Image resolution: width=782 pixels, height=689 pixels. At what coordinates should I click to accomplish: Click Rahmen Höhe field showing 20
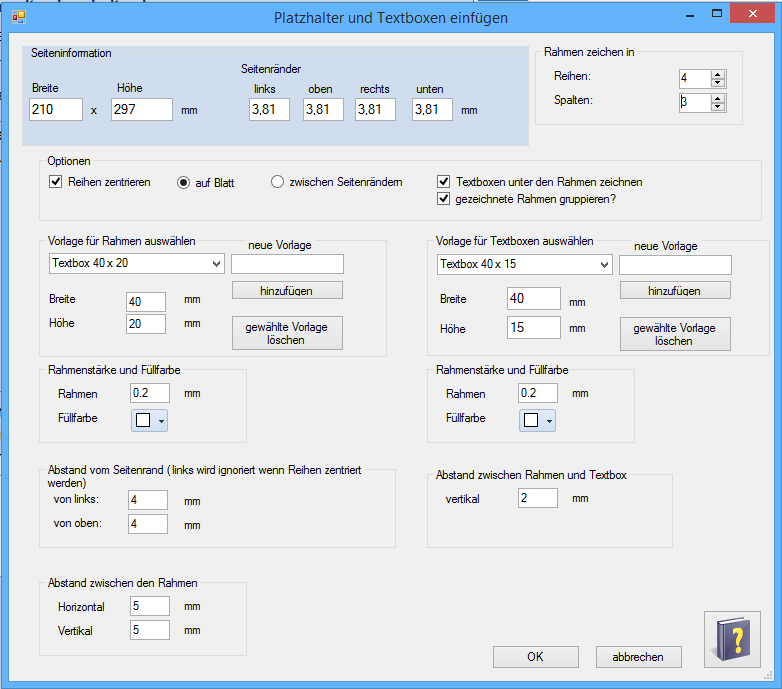[146, 324]
